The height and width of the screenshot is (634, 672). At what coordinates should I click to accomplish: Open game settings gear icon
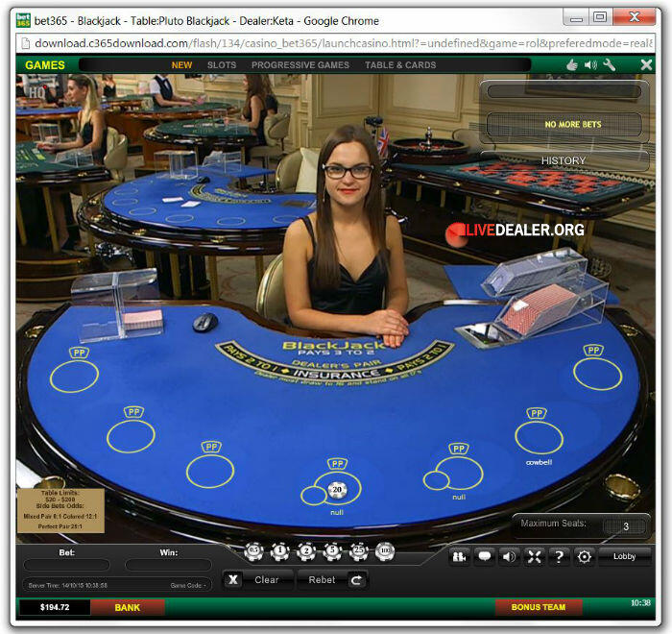(x=584, y=556)
